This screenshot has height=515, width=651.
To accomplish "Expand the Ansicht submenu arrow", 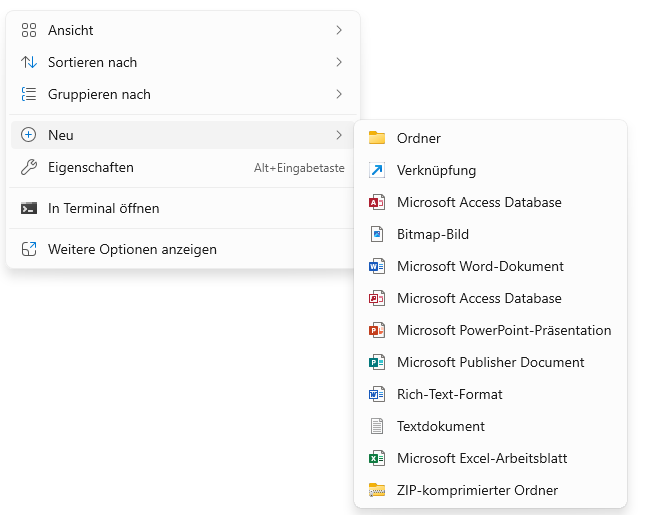I will click(339, 30).
